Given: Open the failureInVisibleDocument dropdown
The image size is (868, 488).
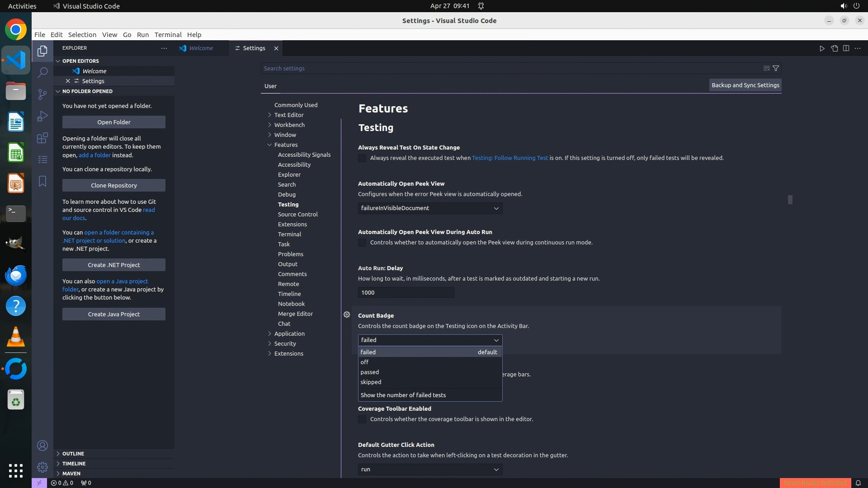Looking at the screenshot, I should point(430,208).
